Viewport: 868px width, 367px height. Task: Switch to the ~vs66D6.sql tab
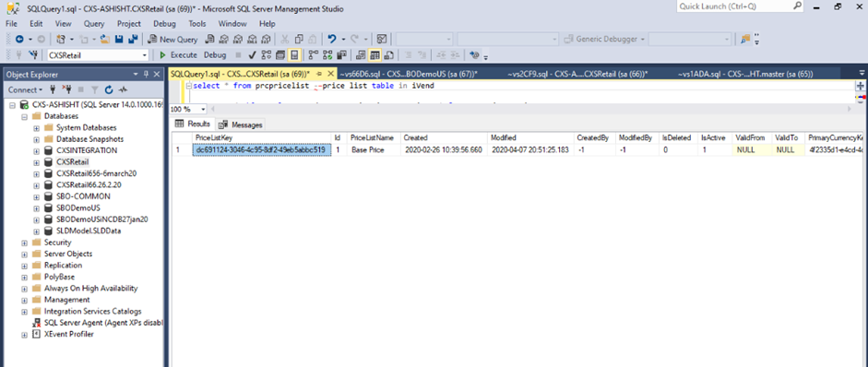409,74
